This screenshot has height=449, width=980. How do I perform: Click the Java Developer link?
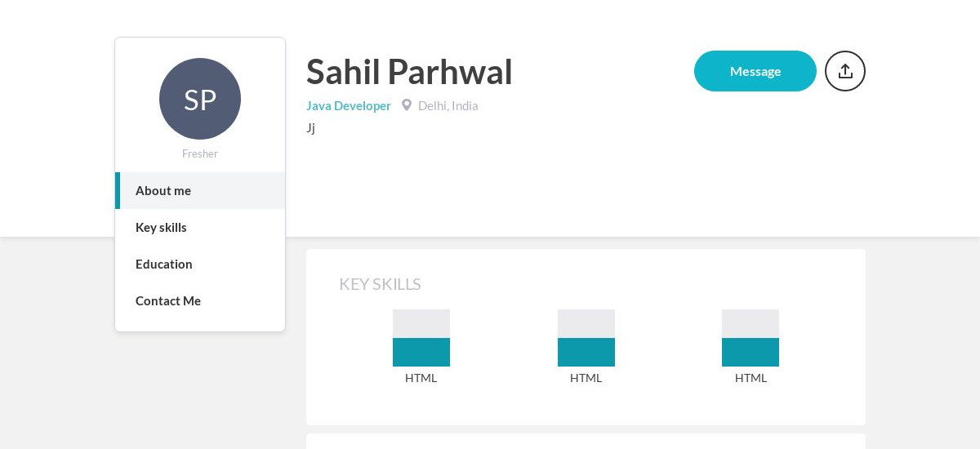(x=349, y=105)
